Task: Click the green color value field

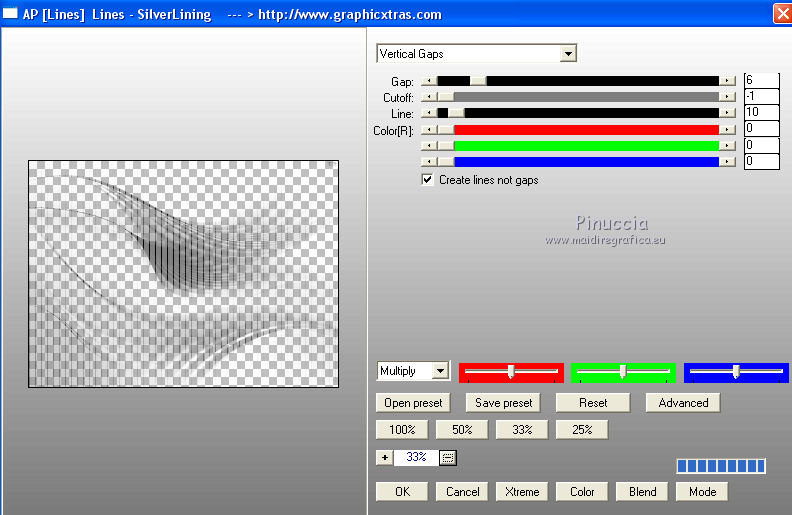Action: point(762,145)
